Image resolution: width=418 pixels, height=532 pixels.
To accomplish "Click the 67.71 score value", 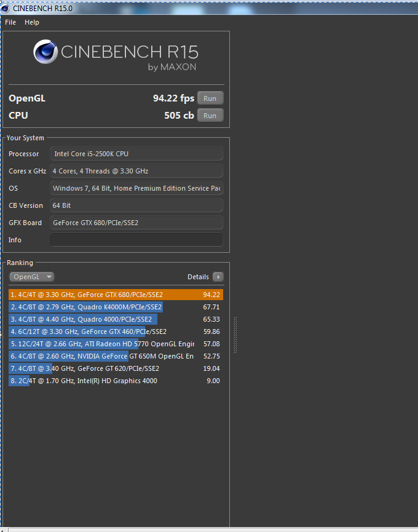I will (211, 307).
